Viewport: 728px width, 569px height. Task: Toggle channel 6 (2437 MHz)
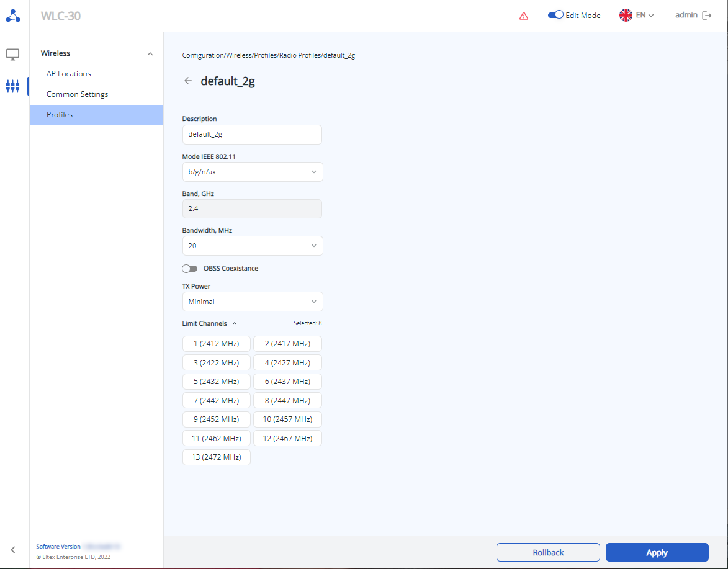click(287, 382)
